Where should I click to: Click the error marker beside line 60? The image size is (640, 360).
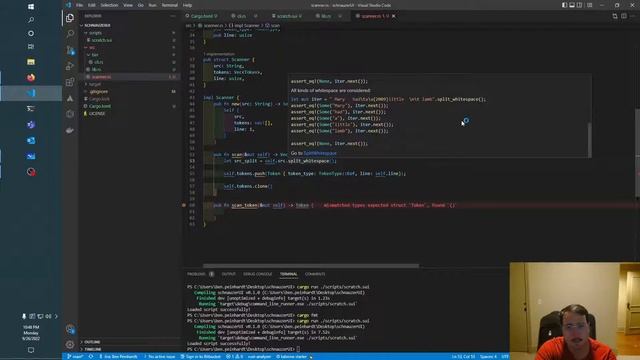(x=184, y=205)
